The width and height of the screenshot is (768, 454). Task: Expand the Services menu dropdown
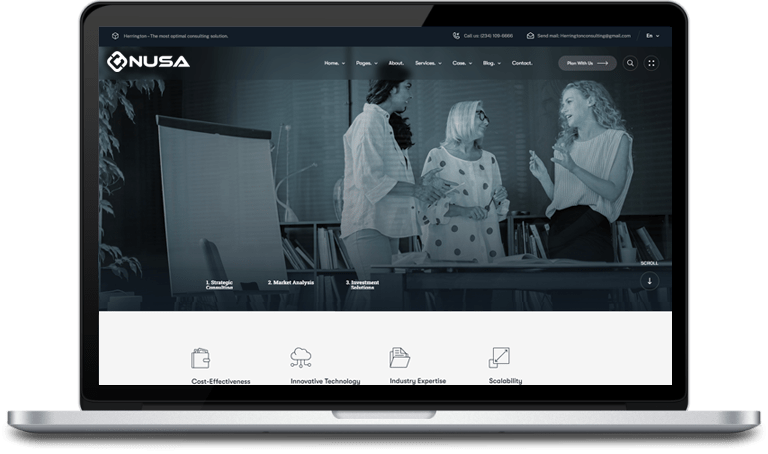pyautogui.click(x=429, y=63)
